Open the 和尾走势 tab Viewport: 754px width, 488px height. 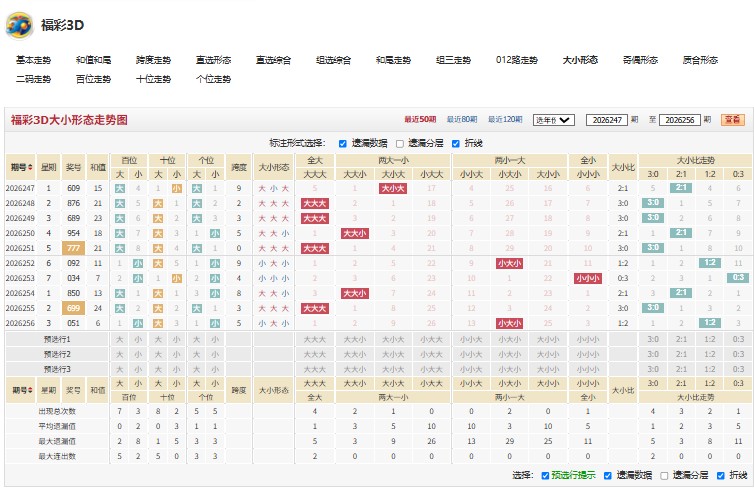coord(393,60)
